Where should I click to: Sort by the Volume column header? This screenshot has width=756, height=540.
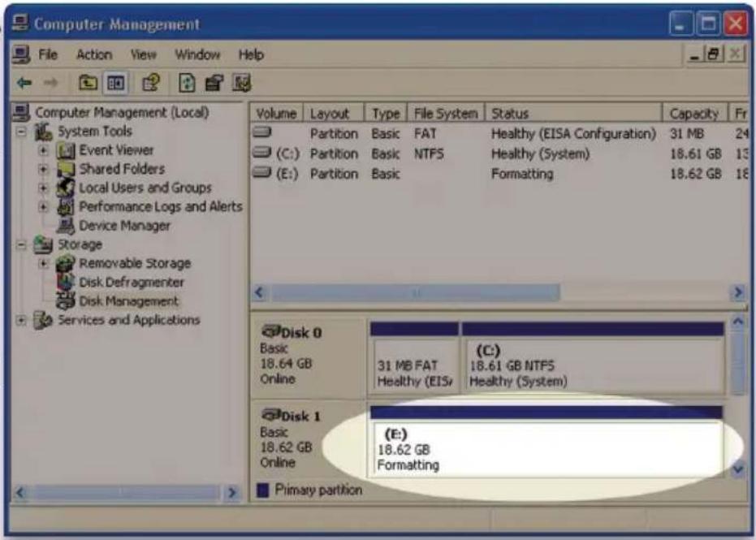click(276, 114)
